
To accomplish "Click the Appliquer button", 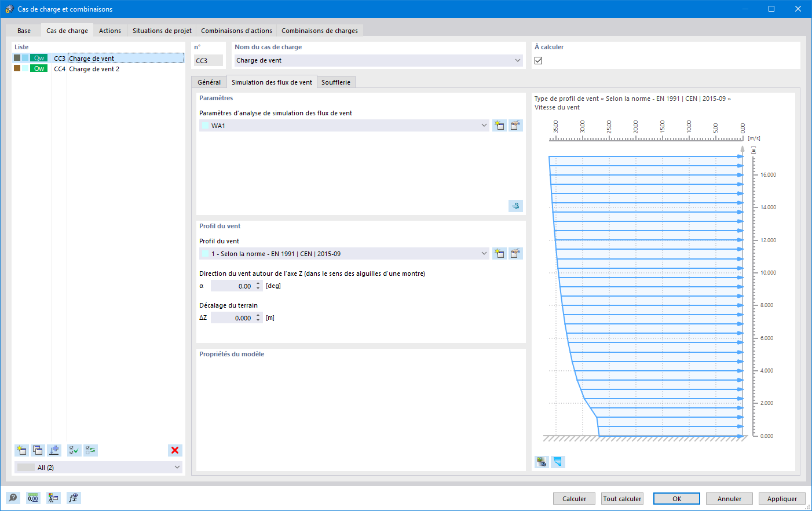I will click(782, 498).
